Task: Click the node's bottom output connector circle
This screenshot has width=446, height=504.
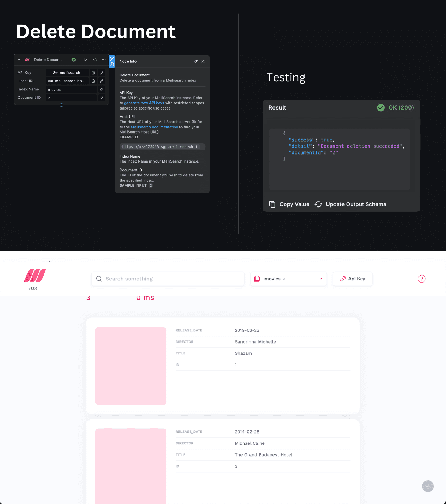Action: (61, 105)
